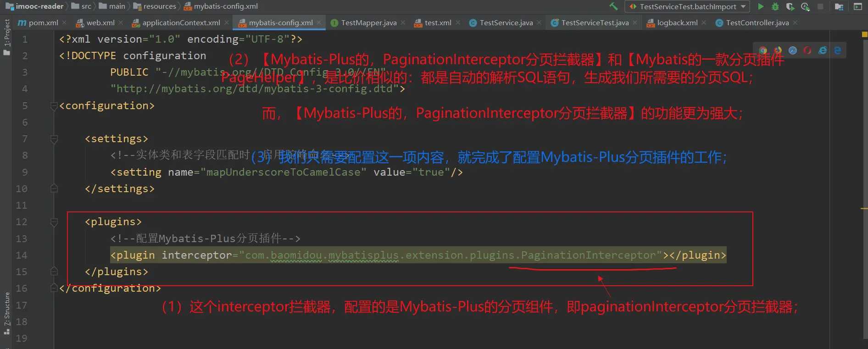Viewport: 868px width, 349px height.
Task: Open file in Edge browser icon
Action: (x=838, y=50)
